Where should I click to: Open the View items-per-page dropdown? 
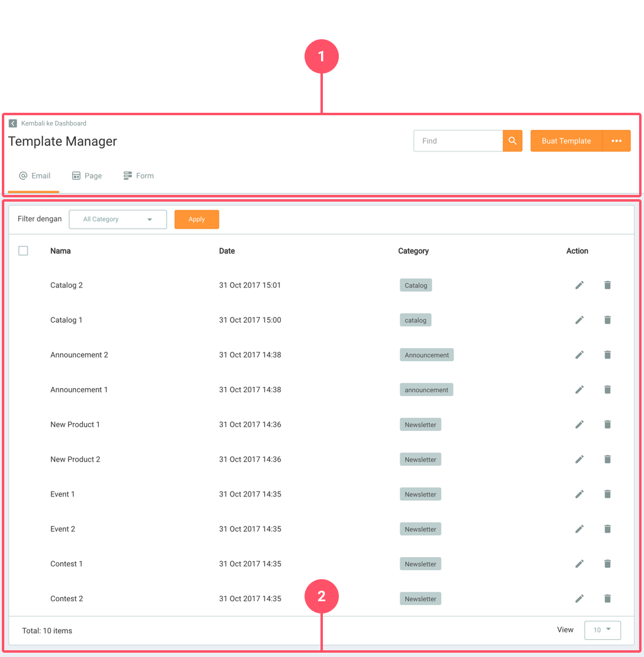pos(602,629)
